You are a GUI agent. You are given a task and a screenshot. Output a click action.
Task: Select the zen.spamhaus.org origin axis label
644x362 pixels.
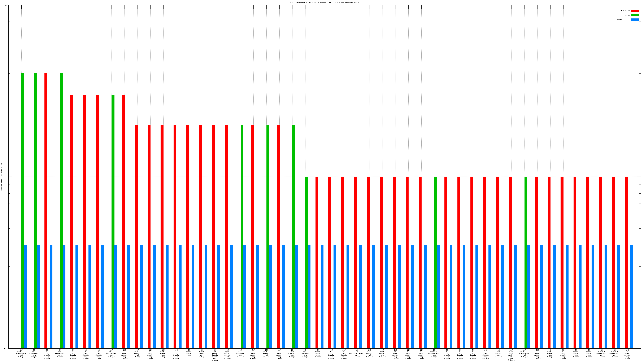34,353
